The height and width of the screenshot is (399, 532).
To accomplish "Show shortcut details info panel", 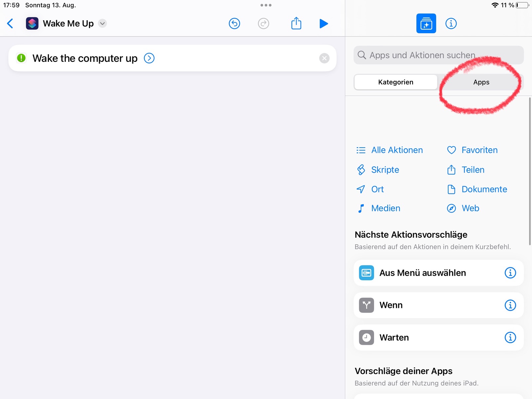I will 451,24.
